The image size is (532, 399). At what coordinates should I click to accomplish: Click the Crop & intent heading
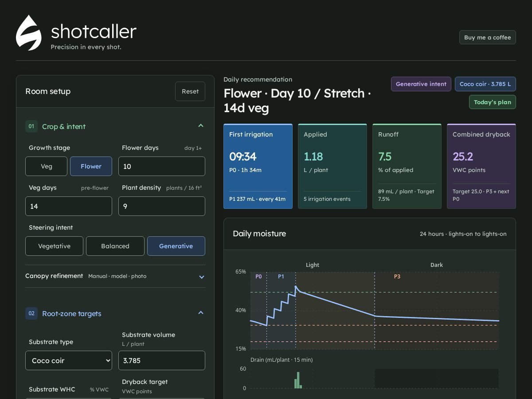64,126
